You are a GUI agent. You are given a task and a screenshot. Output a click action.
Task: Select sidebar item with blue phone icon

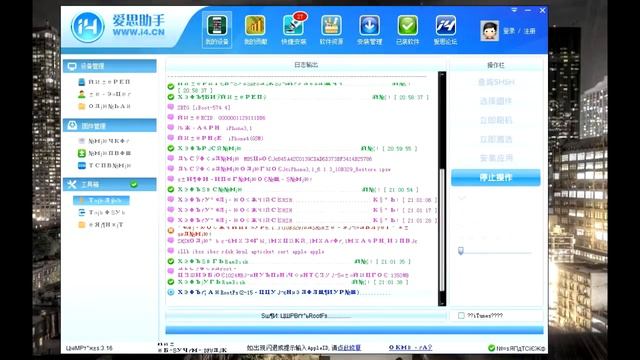click(104, 82)
